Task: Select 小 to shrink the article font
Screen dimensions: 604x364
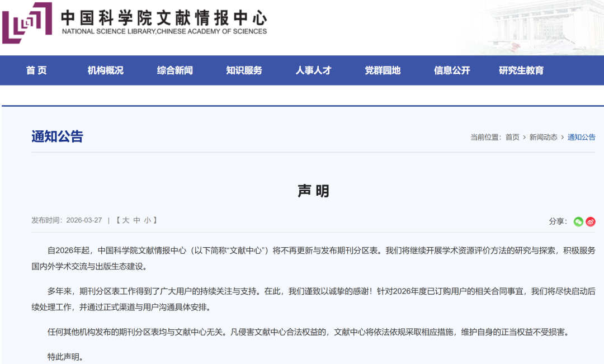Action: tap(148, 220)
